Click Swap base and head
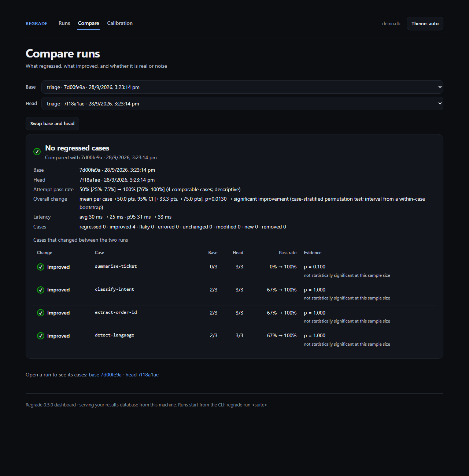This screenshot has height=476, width=469. (x=52, y=123)
